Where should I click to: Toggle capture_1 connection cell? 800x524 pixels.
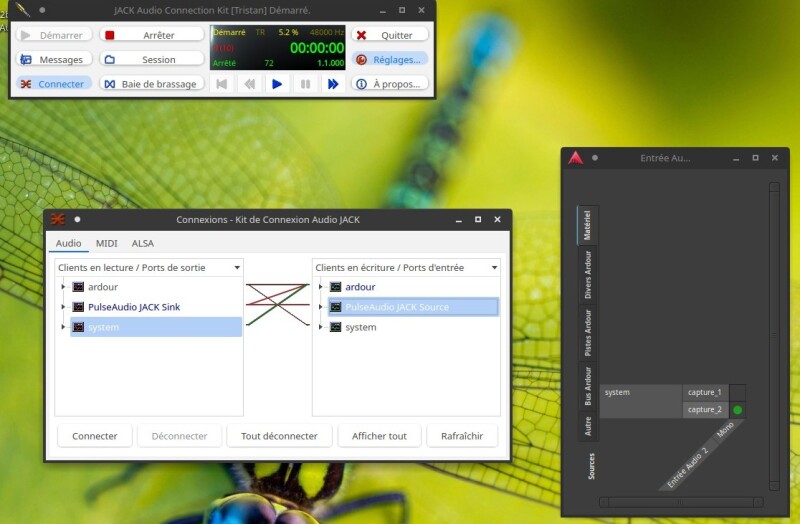pyautogui.click(x=737, y=392)
